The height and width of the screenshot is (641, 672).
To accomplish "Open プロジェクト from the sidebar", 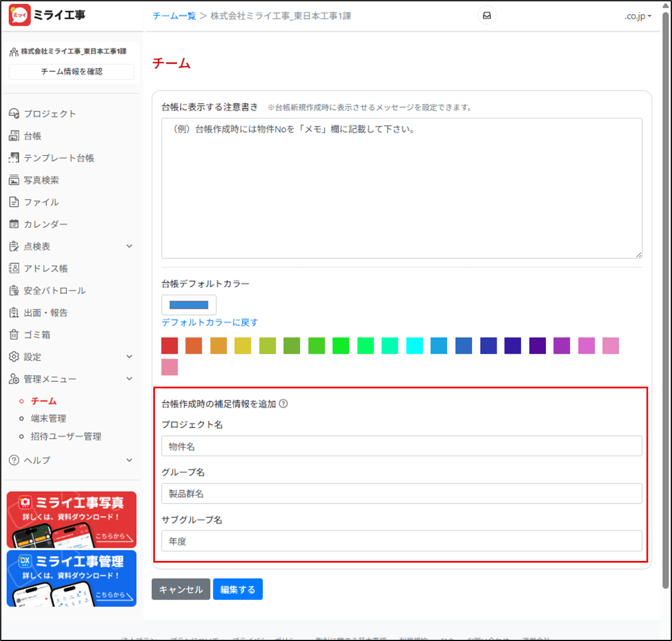I will (49, 114).
